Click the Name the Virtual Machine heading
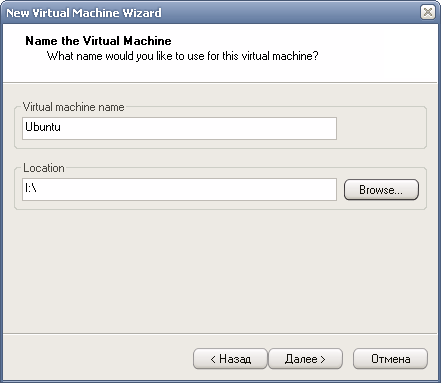This screenshot has height=383, width=441. [98, 41]
